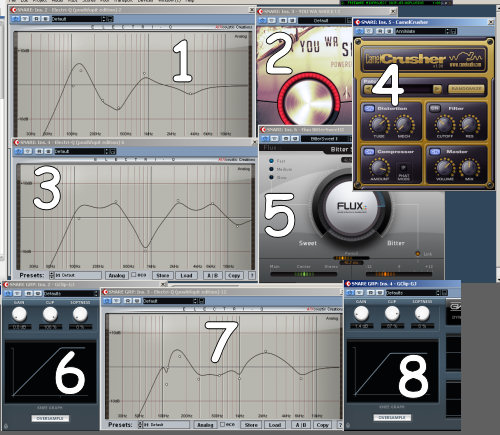Enable read automation in YOU WA SHOCK window
Image resolution: width=500 pixels, height=435 pixels.
point(283,21)
